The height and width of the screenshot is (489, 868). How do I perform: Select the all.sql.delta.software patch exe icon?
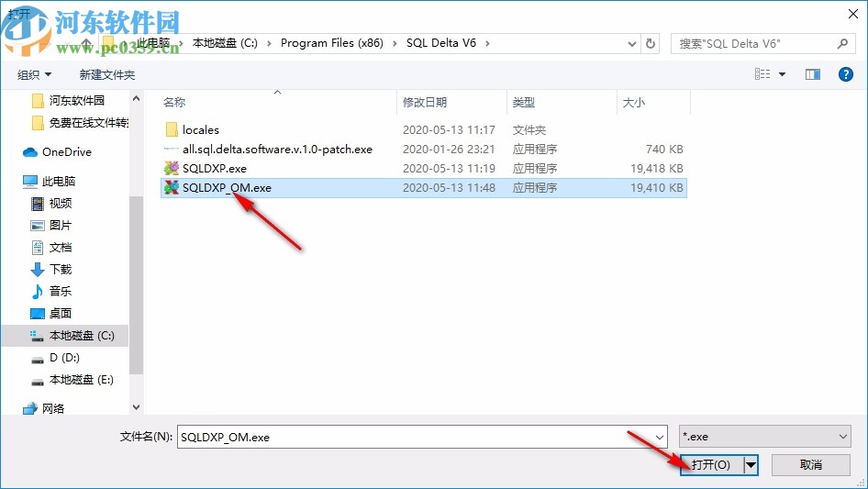[172, 149]
